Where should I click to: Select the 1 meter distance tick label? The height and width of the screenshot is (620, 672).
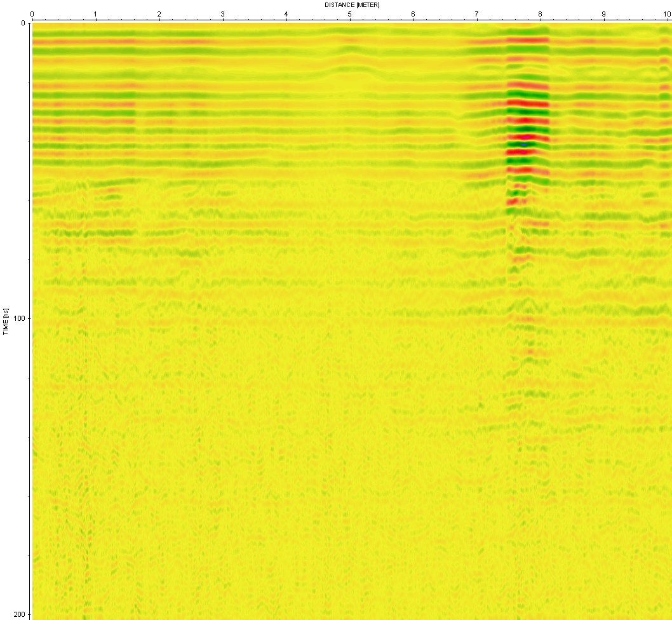(95, 14)
